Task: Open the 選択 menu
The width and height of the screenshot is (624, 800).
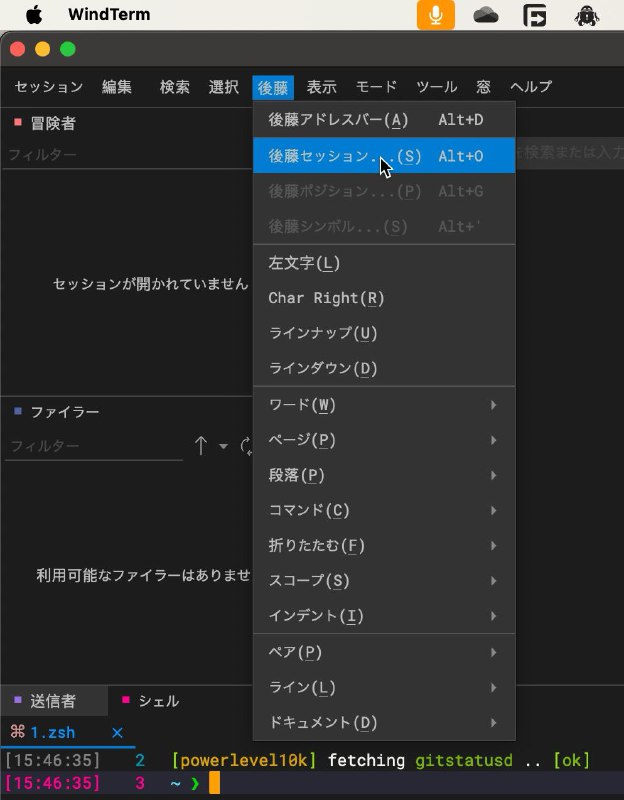Action: (x=223, y=87)
